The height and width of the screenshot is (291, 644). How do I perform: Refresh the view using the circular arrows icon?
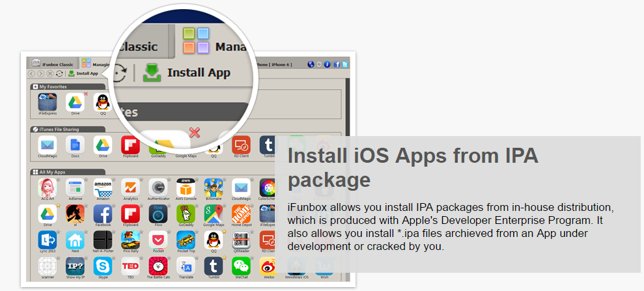tap(59, 74)
